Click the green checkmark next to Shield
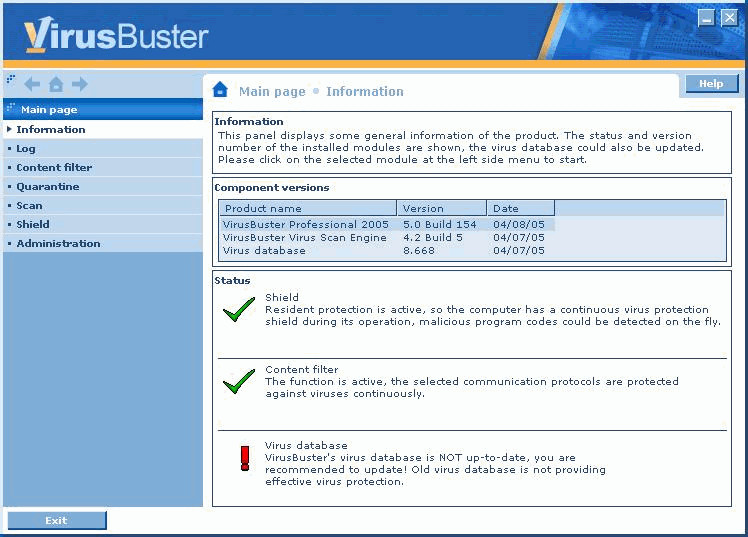Image resolution: width=748 pixels, height=537 pixels. pos(239,310)
